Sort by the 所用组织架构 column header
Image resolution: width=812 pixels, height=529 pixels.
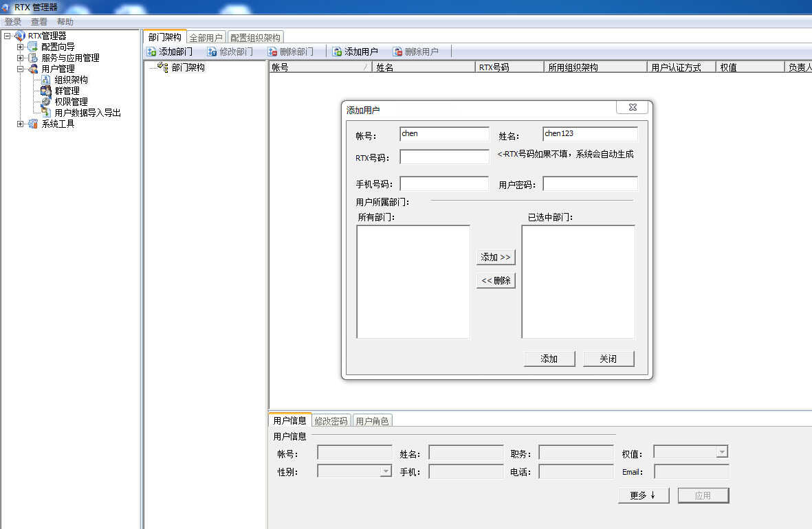[x=595, y=67]
